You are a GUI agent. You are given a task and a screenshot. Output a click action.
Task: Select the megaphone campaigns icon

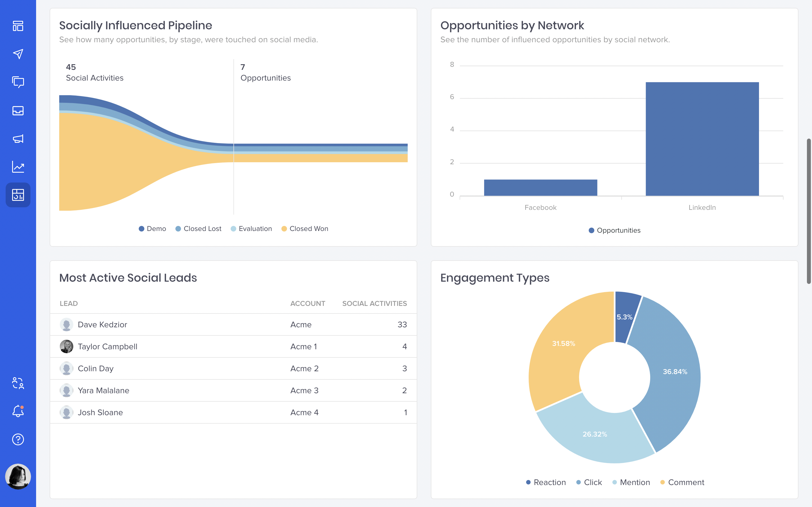coord(18,139)
